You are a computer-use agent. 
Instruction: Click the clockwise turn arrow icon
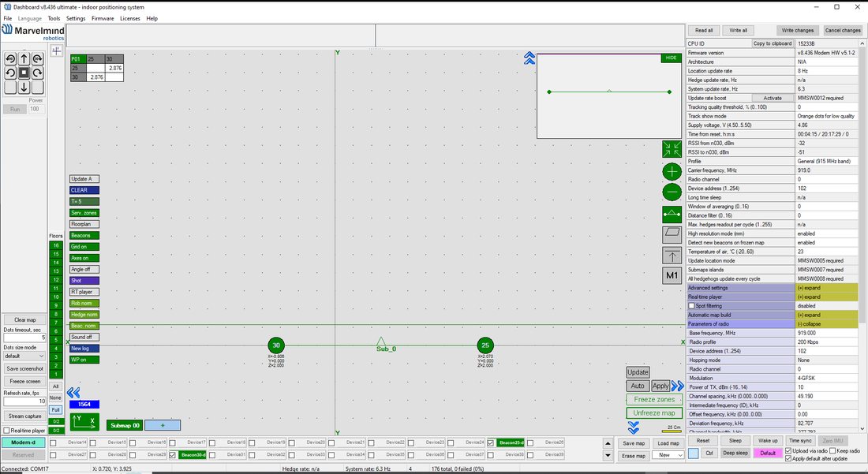coord(37,73)
